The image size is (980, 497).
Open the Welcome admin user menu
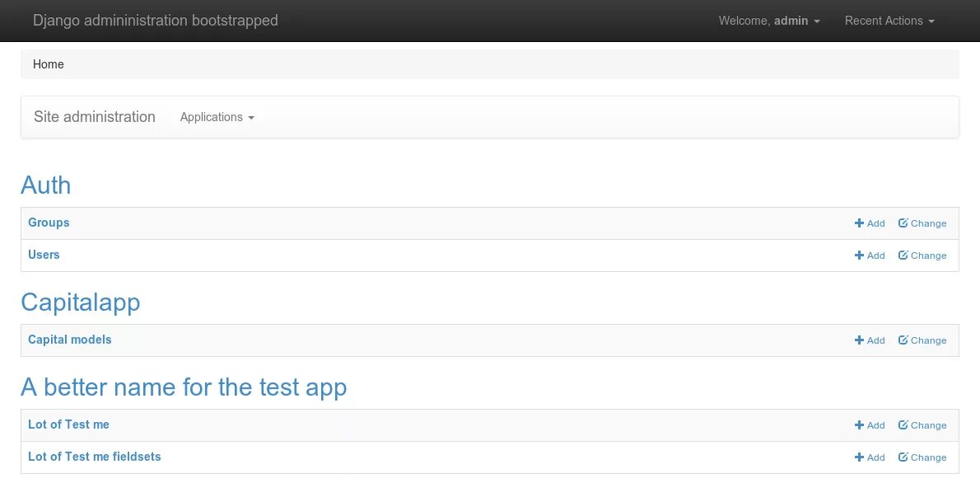coord(769,21)
